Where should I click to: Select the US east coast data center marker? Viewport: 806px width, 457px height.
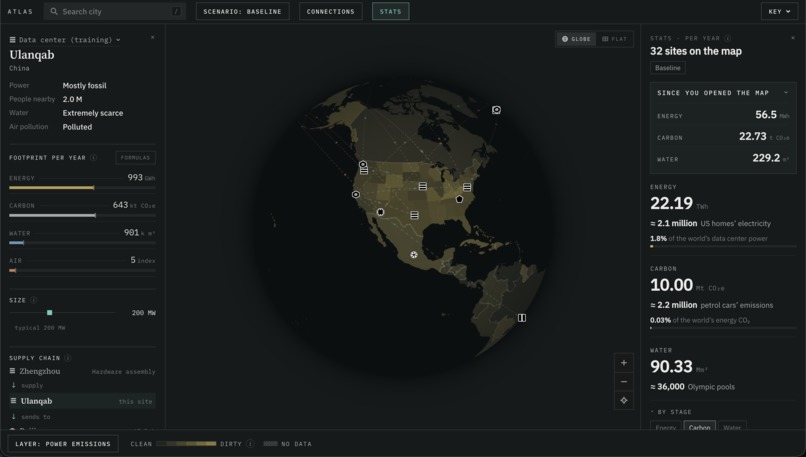pos(467,187)
